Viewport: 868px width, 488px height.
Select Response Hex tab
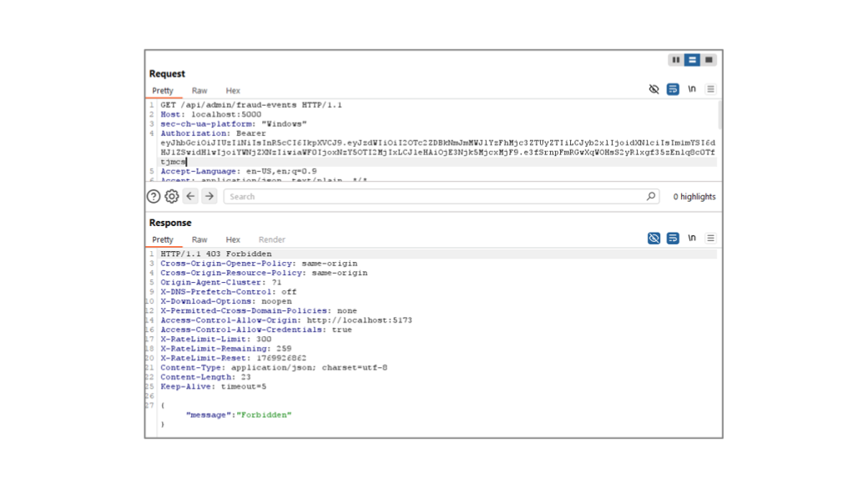click(x=233, y=239)
